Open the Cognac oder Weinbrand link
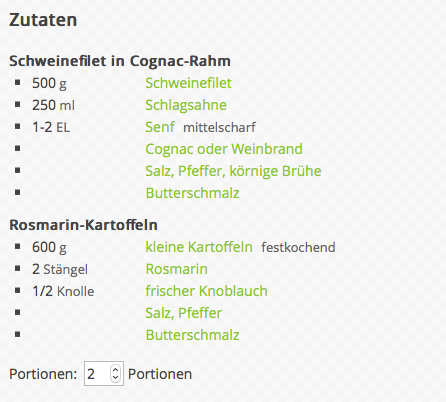The height and width of the screenshot is (402, 446). coord(224,149)
